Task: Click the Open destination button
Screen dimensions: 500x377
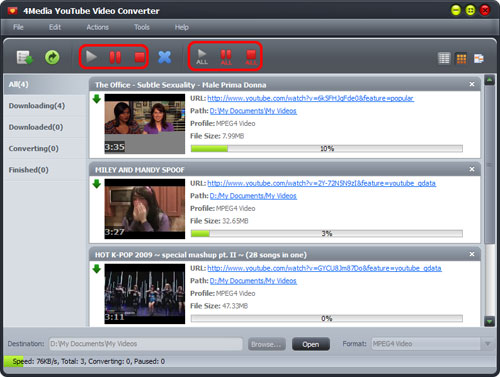Action: (311, 344)
